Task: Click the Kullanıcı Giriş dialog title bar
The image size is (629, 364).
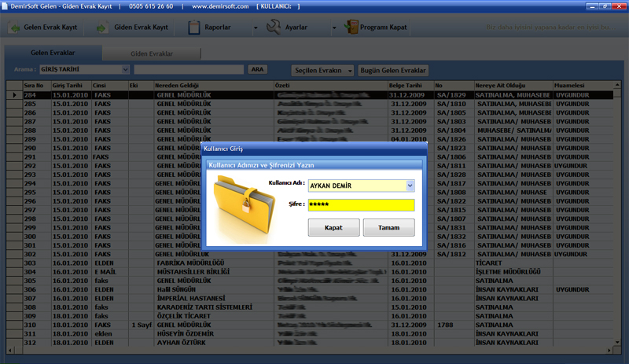Action: [314, 149]
